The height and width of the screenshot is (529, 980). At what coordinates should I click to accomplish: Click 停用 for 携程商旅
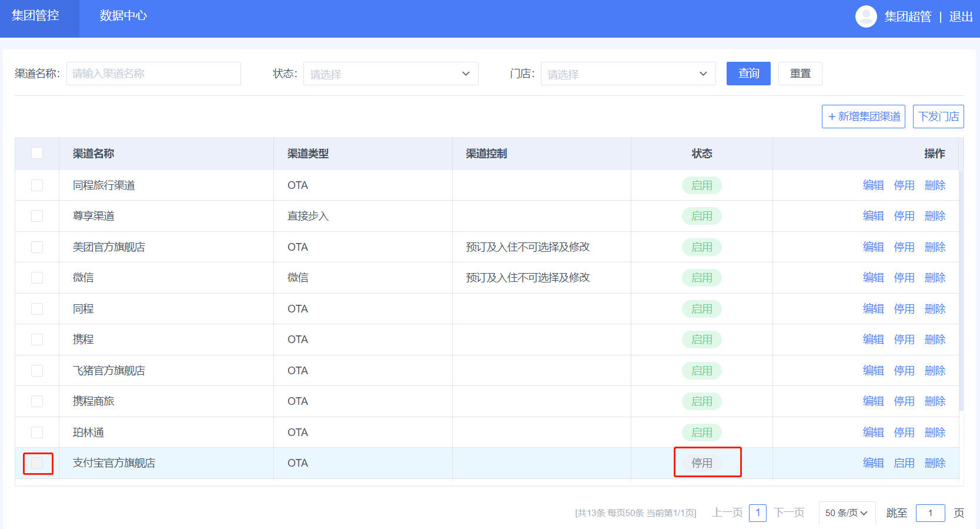pyautogui.click(x=904, y=401)
